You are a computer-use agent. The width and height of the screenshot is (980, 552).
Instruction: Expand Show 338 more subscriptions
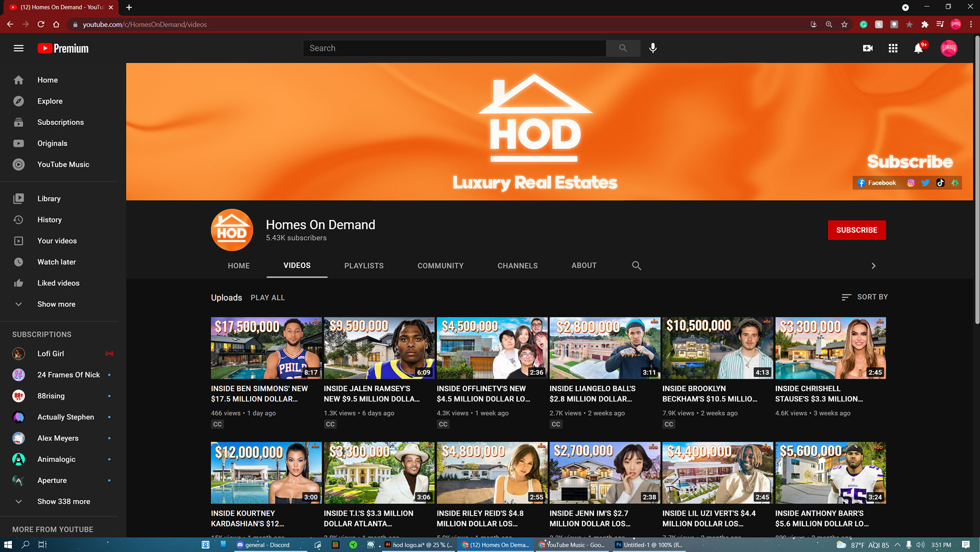tap(63, 501)
